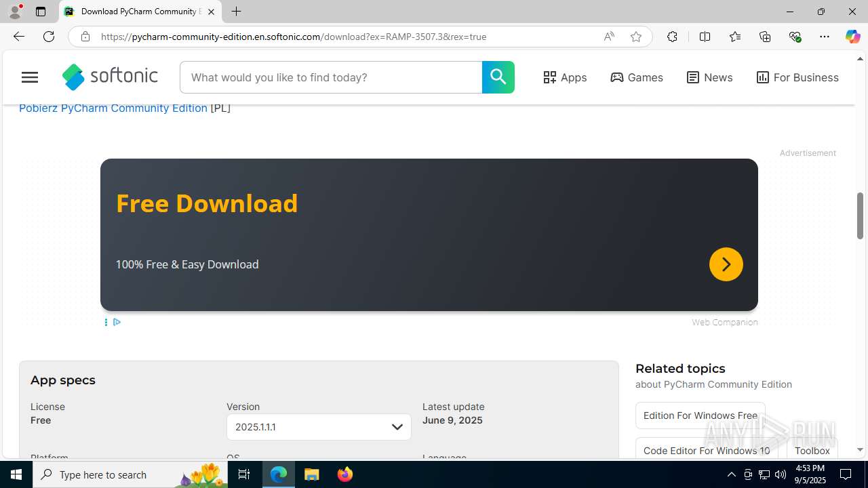Open Edition For Windows Free topic
The height and width of the screenshot is (488, 868).
pos(701,415)
